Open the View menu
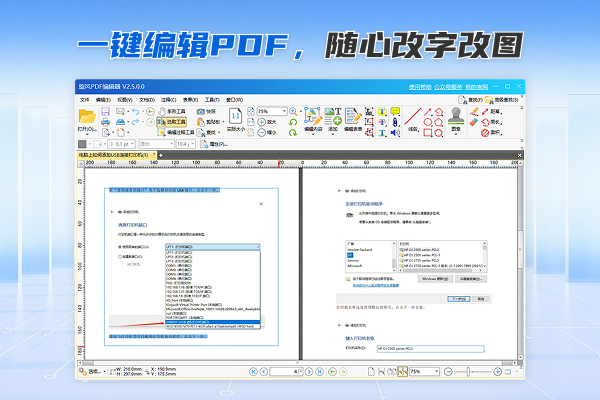The image size is (600, 400). [125, 100]
